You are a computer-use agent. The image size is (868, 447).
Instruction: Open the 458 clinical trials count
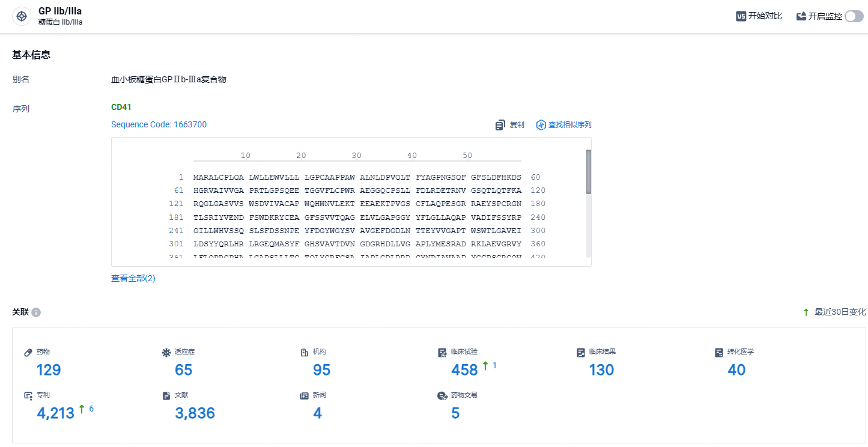464,369
